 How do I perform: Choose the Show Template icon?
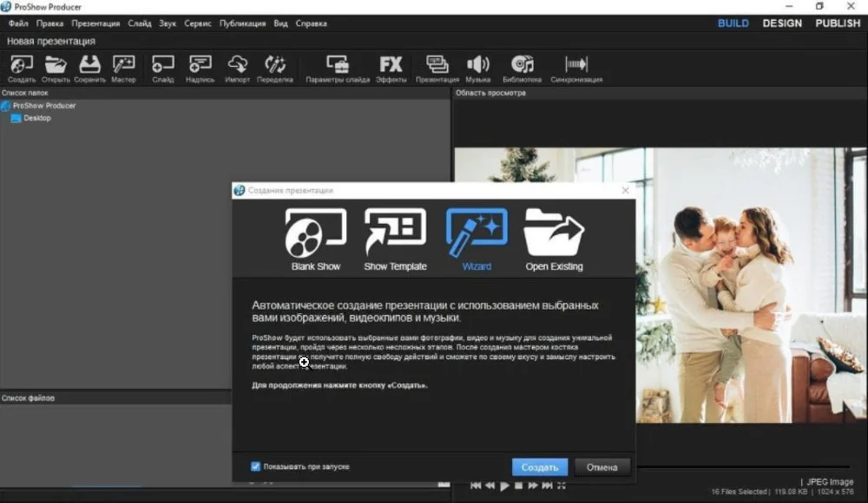(x=395, y=237)
